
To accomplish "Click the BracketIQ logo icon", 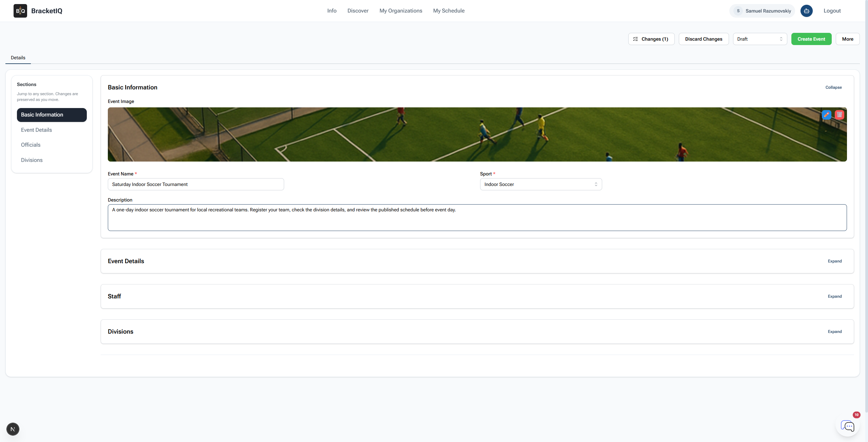I will (20, 11).
